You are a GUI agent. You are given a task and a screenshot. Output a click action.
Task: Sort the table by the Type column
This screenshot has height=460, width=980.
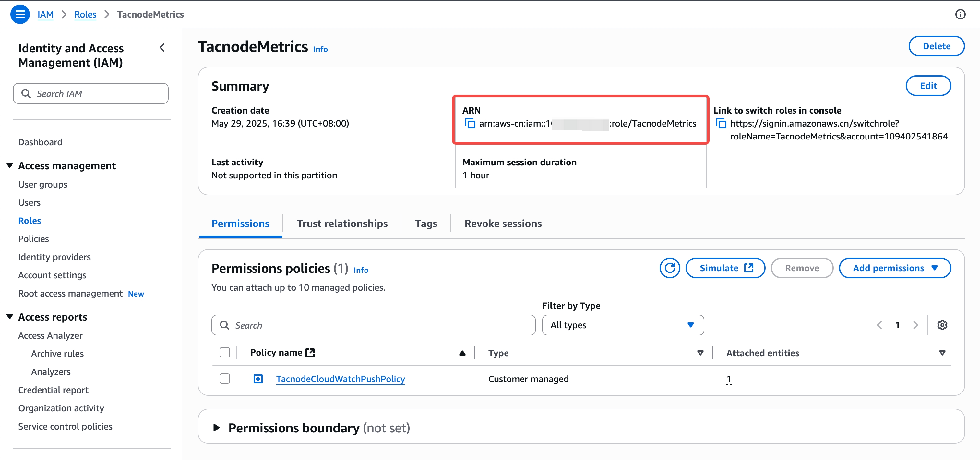[x=700, y=353]
